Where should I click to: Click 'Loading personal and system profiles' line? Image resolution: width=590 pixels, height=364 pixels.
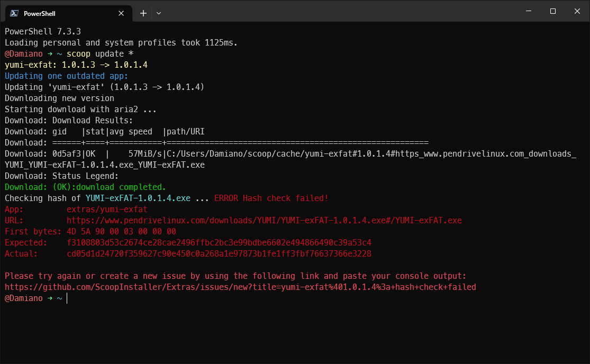121,42
